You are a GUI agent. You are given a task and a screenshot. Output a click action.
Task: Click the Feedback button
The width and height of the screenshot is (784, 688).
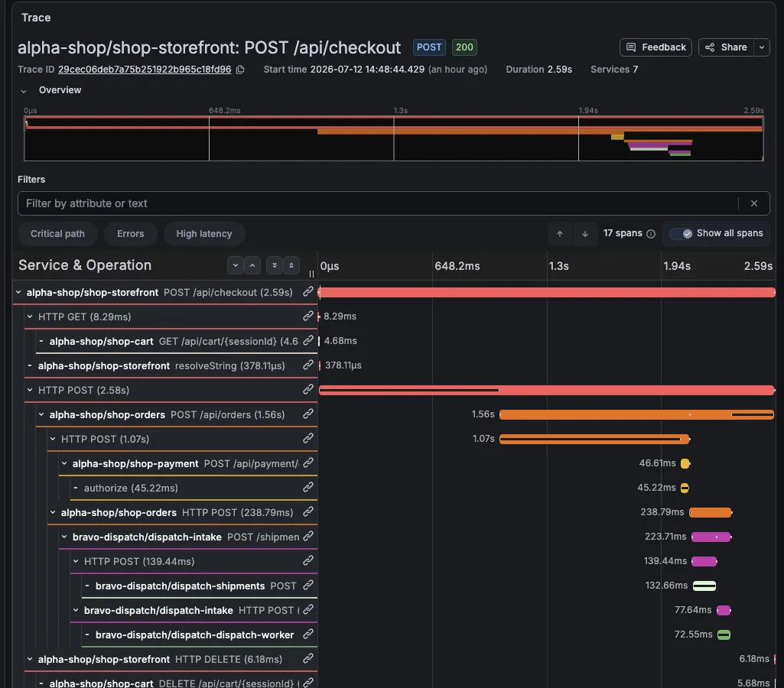click(656, 47)
